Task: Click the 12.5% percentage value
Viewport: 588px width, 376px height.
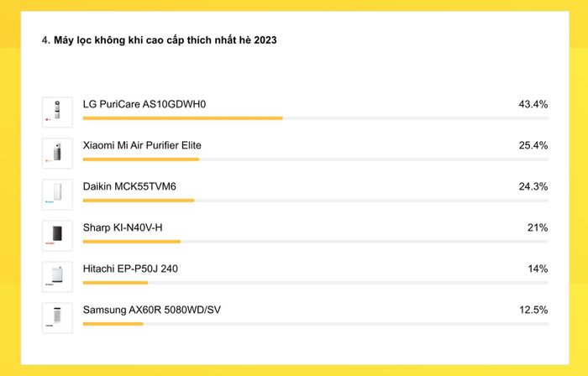Action: click(x=533, y=310)
